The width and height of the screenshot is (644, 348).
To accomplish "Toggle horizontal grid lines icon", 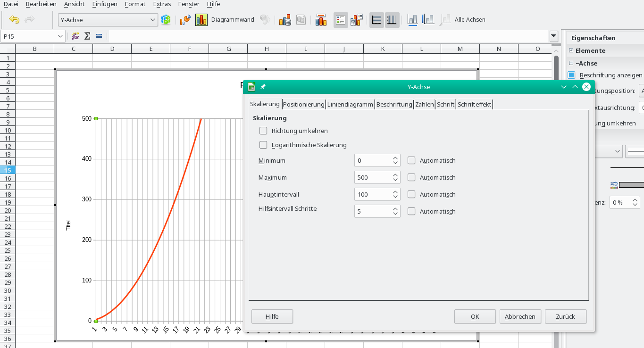I will click(376, 20).
